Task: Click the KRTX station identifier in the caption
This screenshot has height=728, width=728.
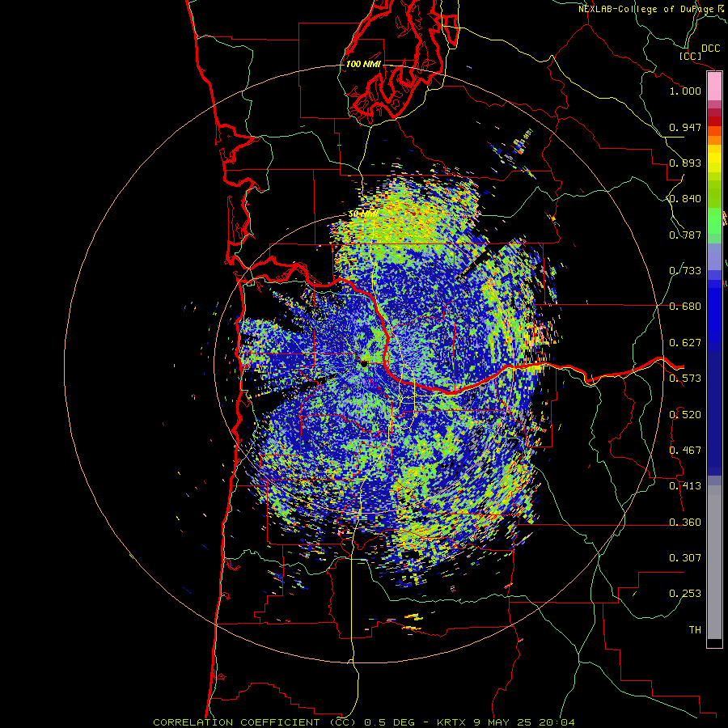Action: click(x=452, y=722)
